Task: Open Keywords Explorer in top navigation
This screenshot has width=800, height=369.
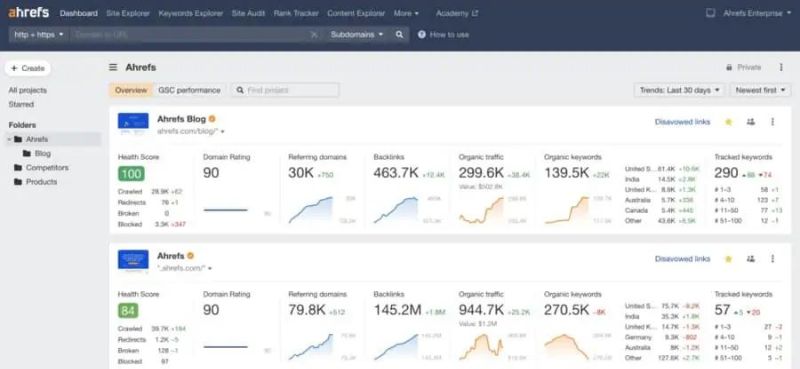Action: (191, 13)
